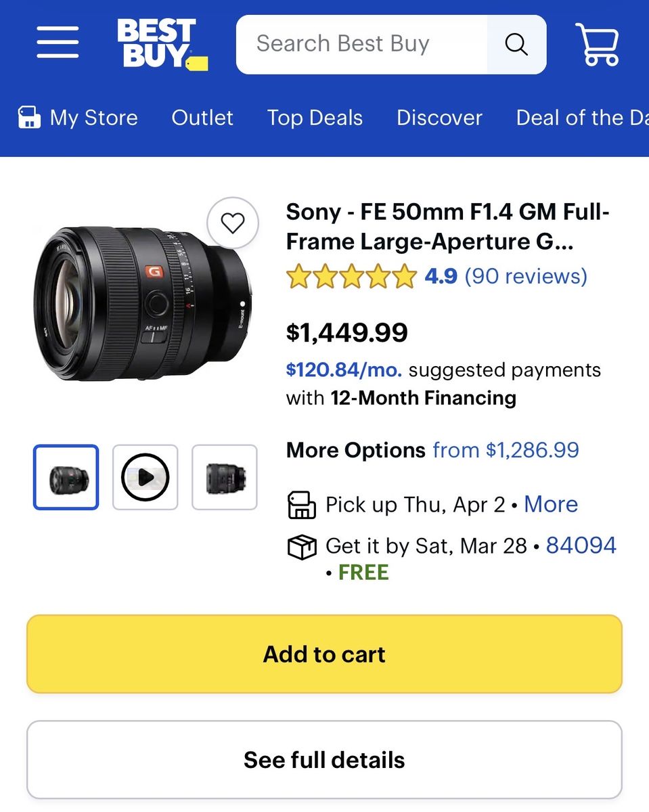Open the hamburger navigation menu
The image size is (649, 812).
[58, 44]
